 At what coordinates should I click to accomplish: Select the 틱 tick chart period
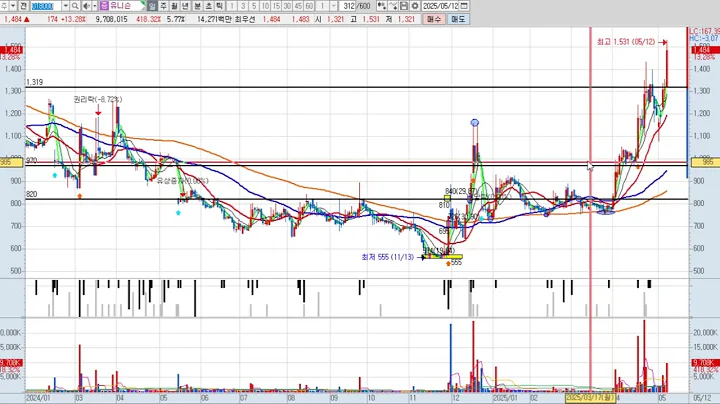(x=219, y=6)
